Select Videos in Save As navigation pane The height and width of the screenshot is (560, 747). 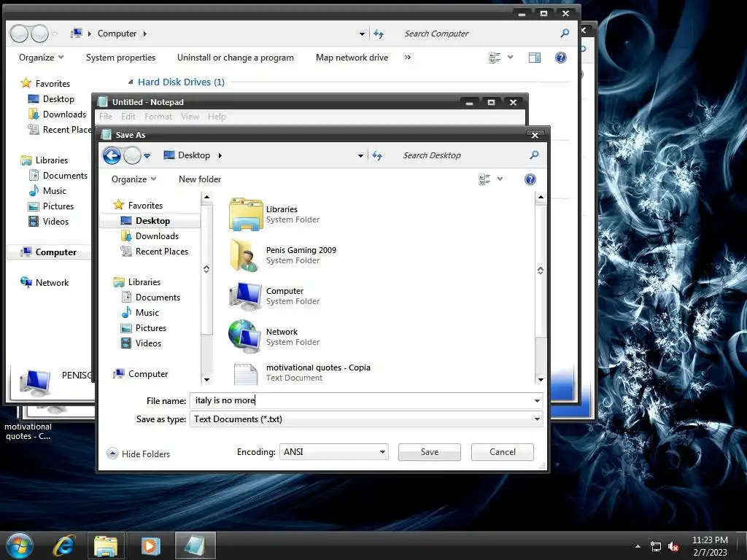148,343
